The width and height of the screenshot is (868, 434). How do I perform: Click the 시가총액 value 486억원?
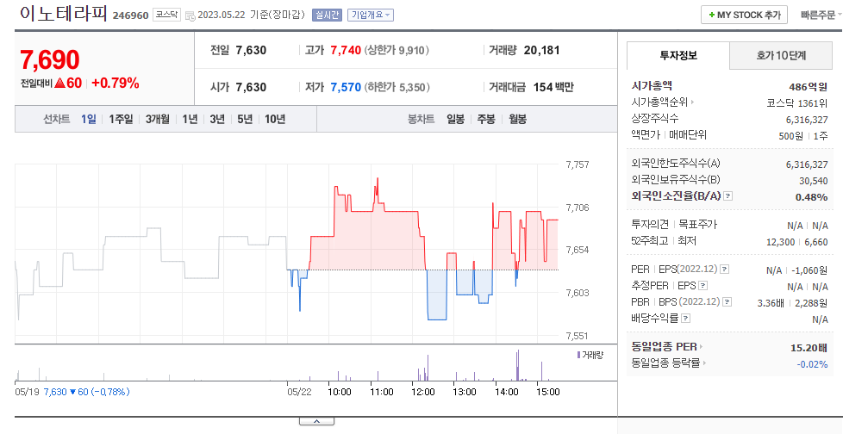click(809, 87)
